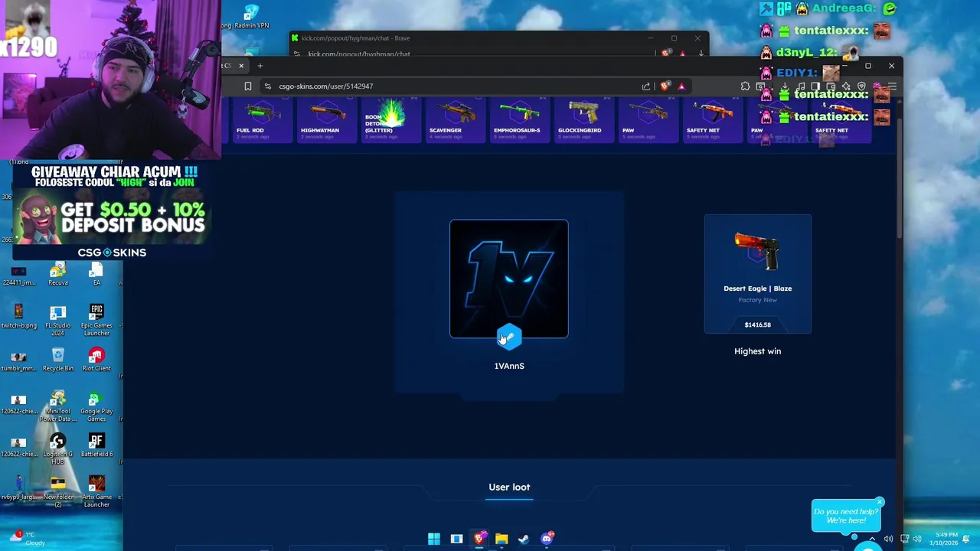The width and height of the screenshot is (980, 551).
Task: Click the bookmark icon beside the address bar
Action: pos(247,86)
